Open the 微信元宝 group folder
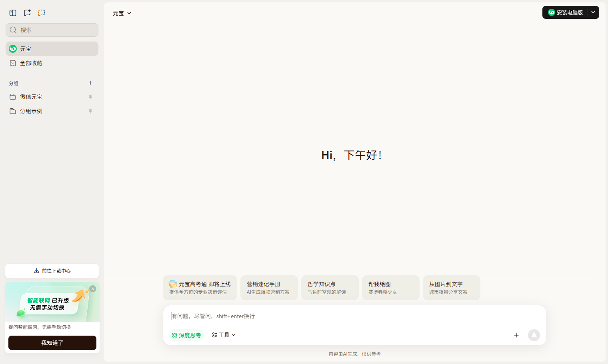Image resolution: width=608 pixels, height=364 pixels. [x=52, y=97]
